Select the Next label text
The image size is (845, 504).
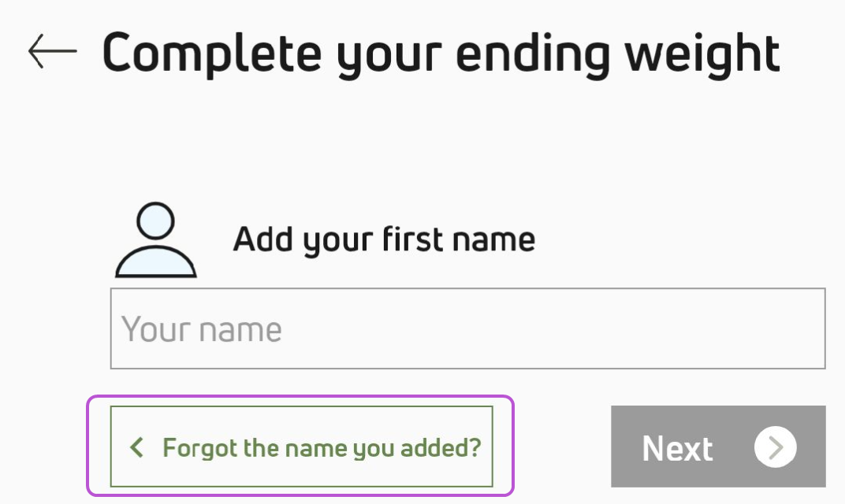(677, 448)
